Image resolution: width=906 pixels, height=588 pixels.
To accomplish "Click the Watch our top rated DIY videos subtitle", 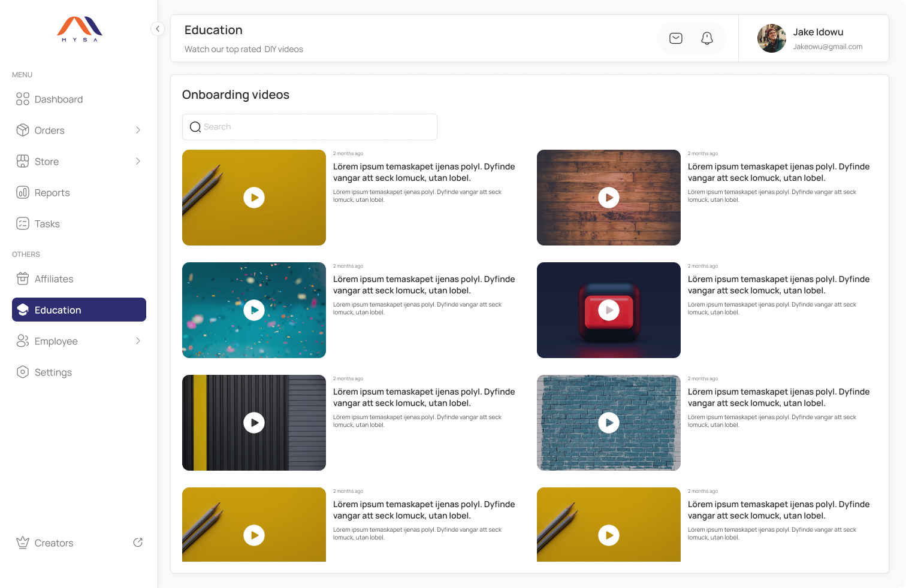I will click(244, 49).
